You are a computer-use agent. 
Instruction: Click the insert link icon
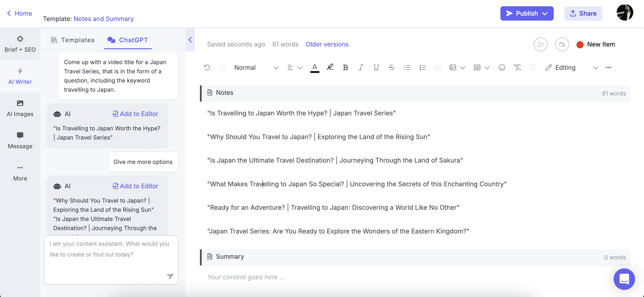click(438, 68)
